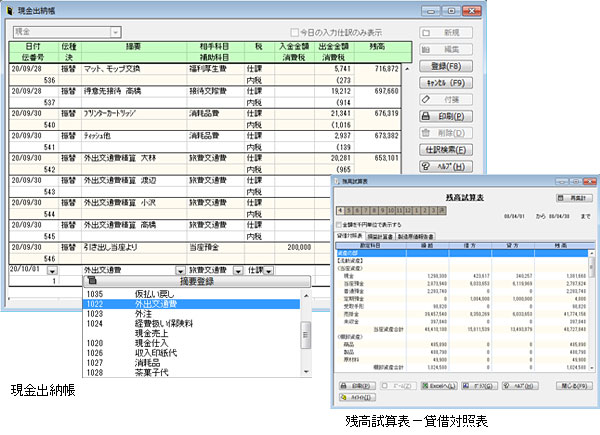Switch to the 損益計算書 tab
This screenshot has height=435, width=600.
tap(380, 236)
